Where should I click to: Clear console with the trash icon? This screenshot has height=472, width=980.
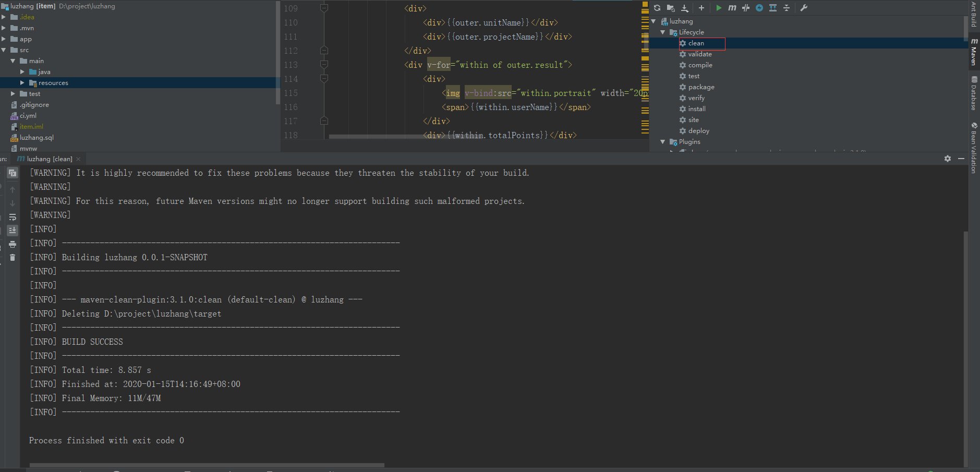click(x=13, y=258)
